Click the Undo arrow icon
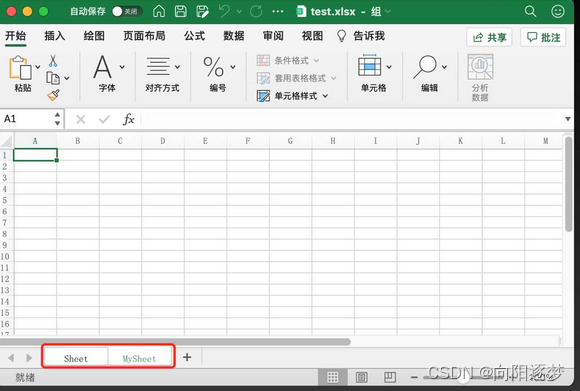This screenshot has width=580, height=391. 224,11
